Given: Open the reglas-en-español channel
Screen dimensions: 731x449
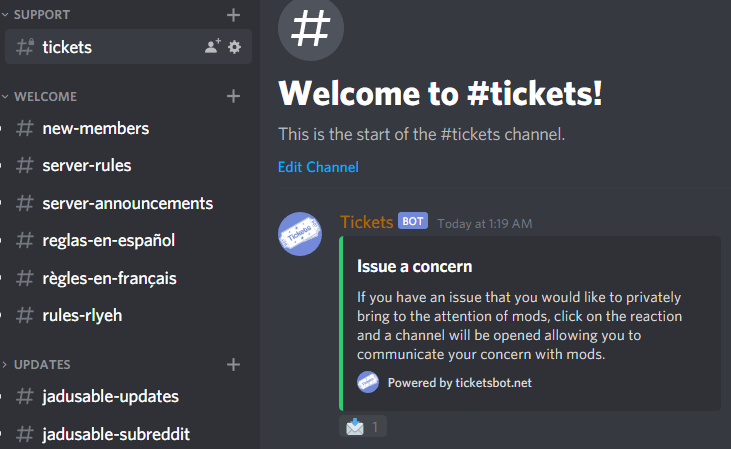Looking at the screenshot, I should (x=108, y=240).
